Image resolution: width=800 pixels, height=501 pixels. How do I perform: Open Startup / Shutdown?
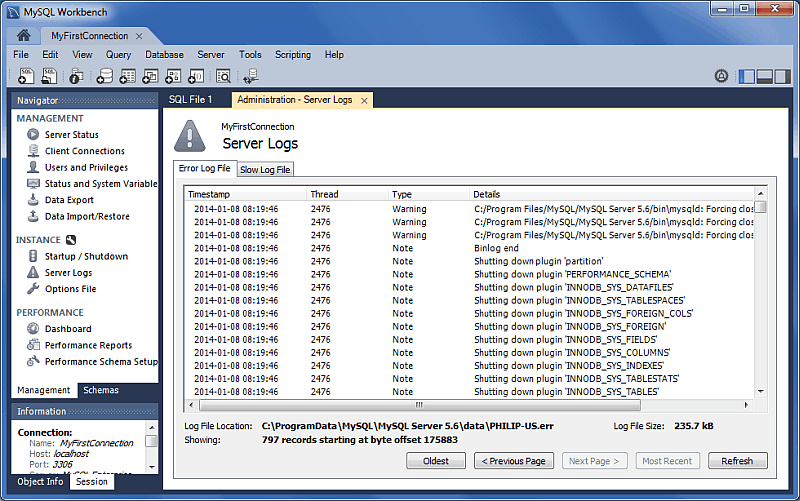(x=86, y=256)
